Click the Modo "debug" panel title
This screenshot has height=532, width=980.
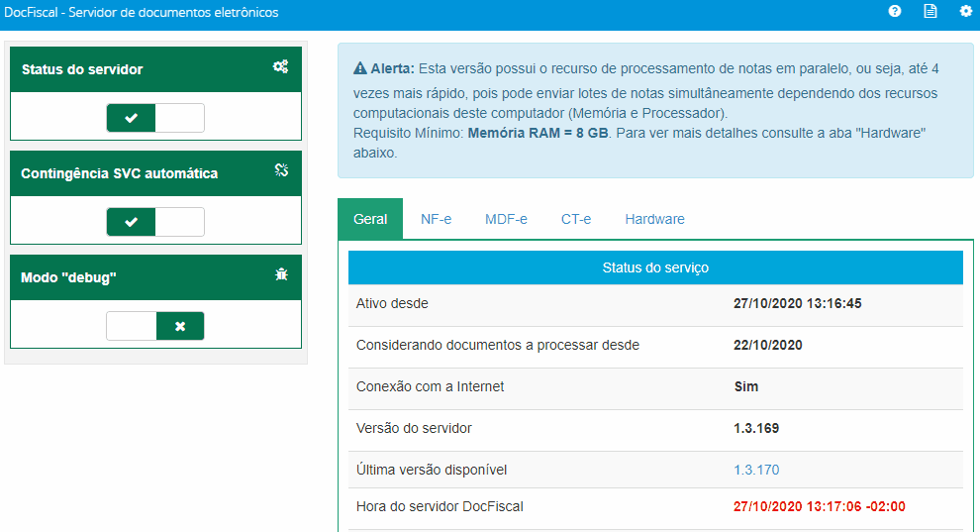coord(68,277)
